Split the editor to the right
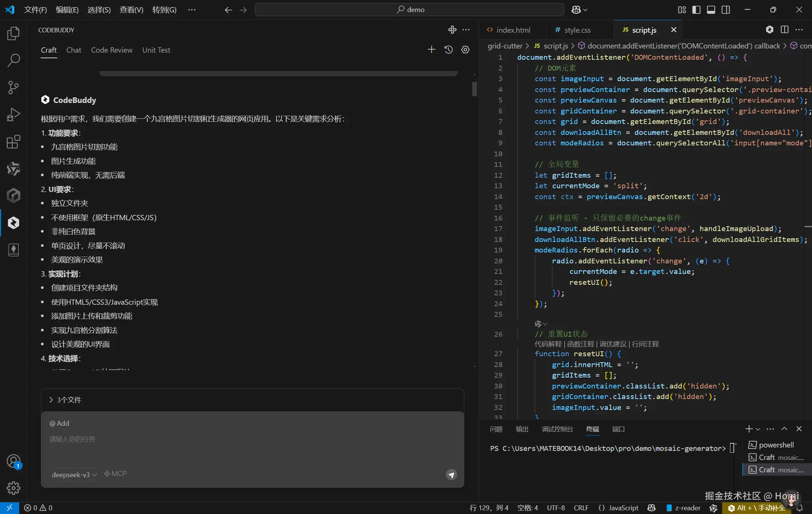The width and height of the screenshot is (812, 514). click(785, 30)
